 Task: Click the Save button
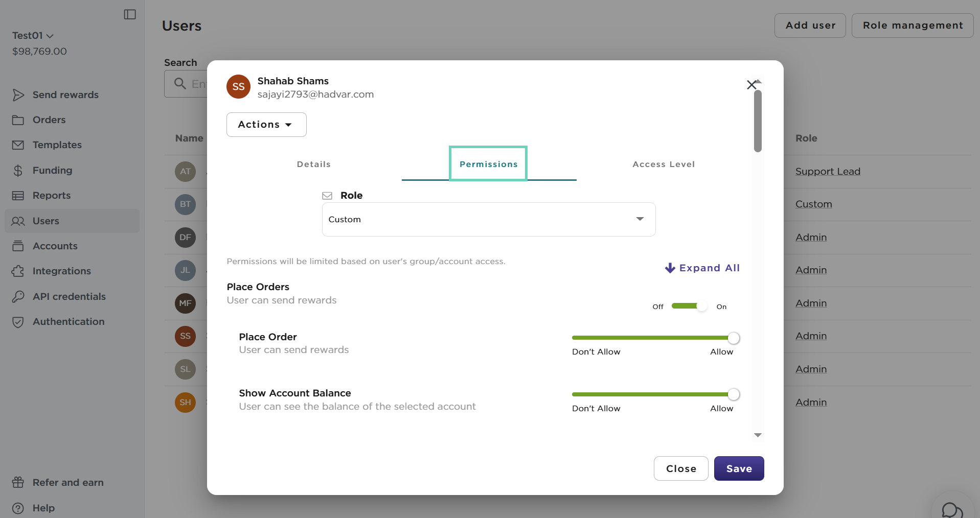pos(739,468)
